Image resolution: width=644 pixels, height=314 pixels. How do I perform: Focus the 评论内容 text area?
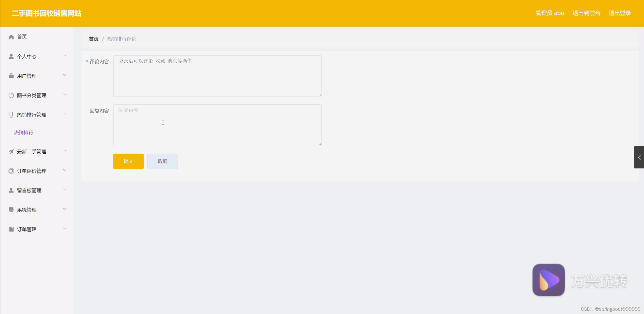click(x=217, y=76)
